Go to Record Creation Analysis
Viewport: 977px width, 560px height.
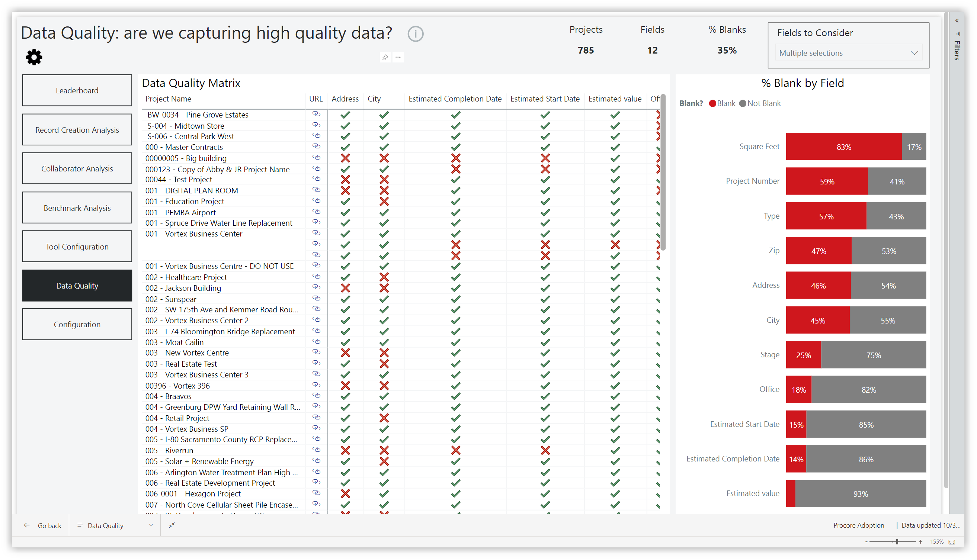coord(77,130)
